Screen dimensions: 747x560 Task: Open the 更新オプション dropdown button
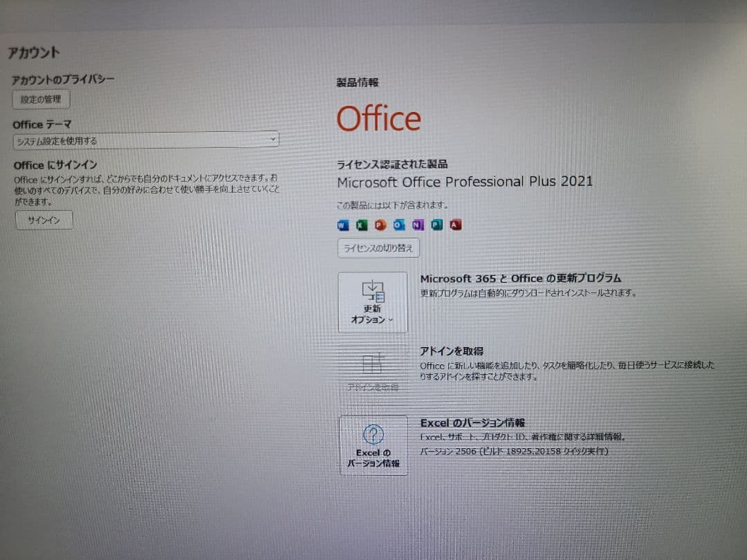point(373,302)
